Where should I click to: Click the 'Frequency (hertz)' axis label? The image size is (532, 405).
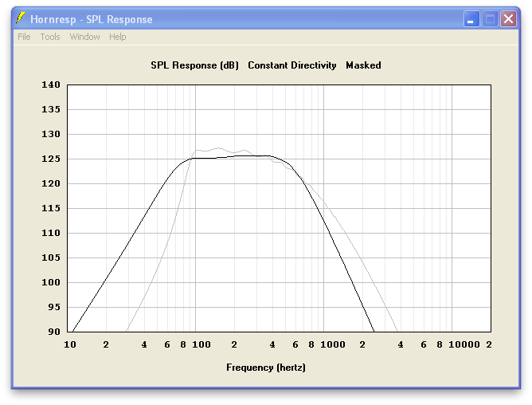(x=266, y=368)
